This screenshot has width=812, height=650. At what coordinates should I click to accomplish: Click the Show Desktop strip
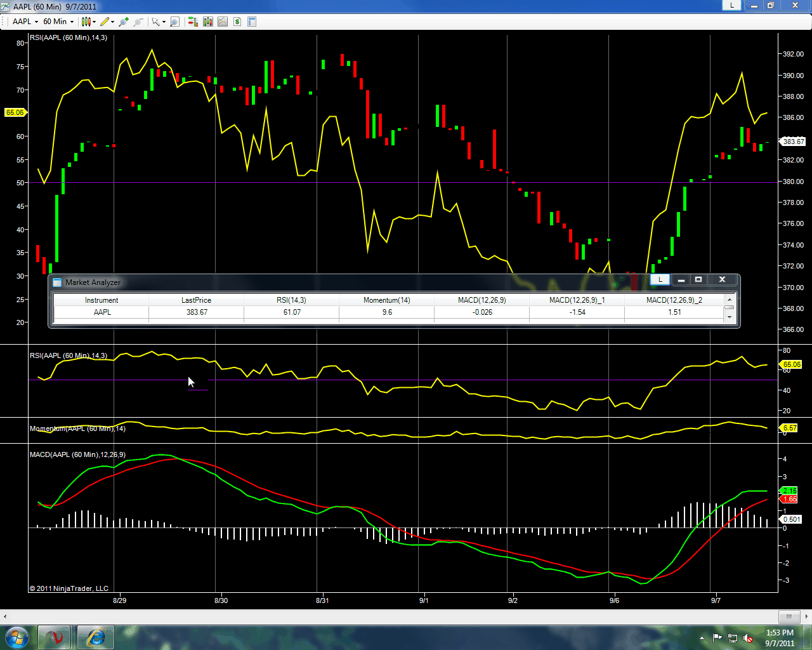pos(807,637)
